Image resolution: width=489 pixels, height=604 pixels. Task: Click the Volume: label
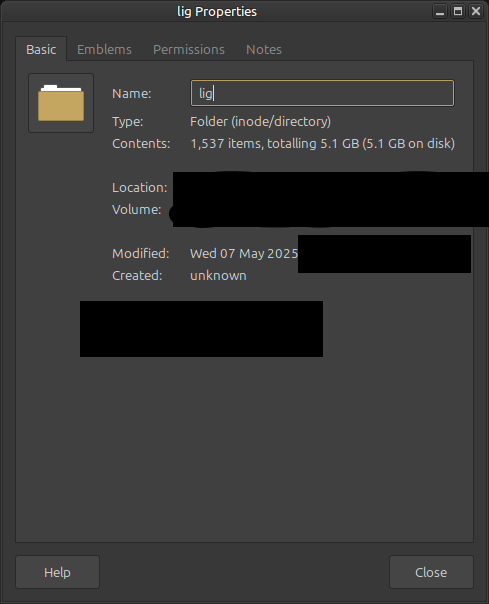136,210
